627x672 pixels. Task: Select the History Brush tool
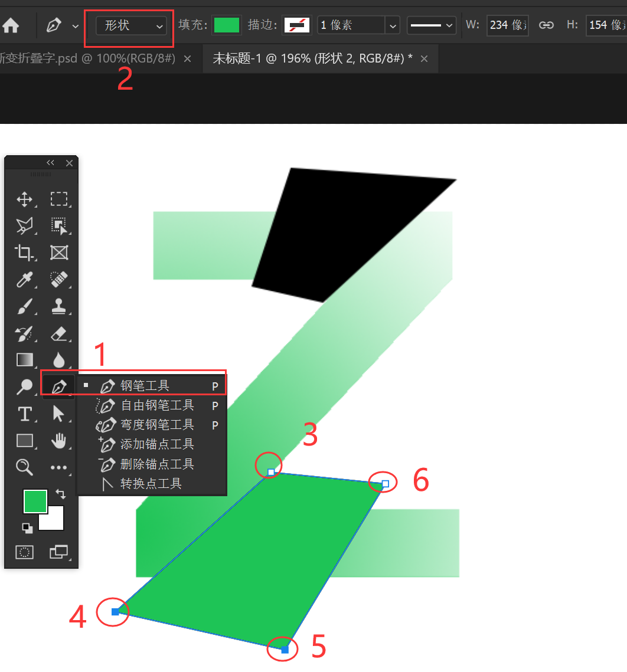coord(25,333)
